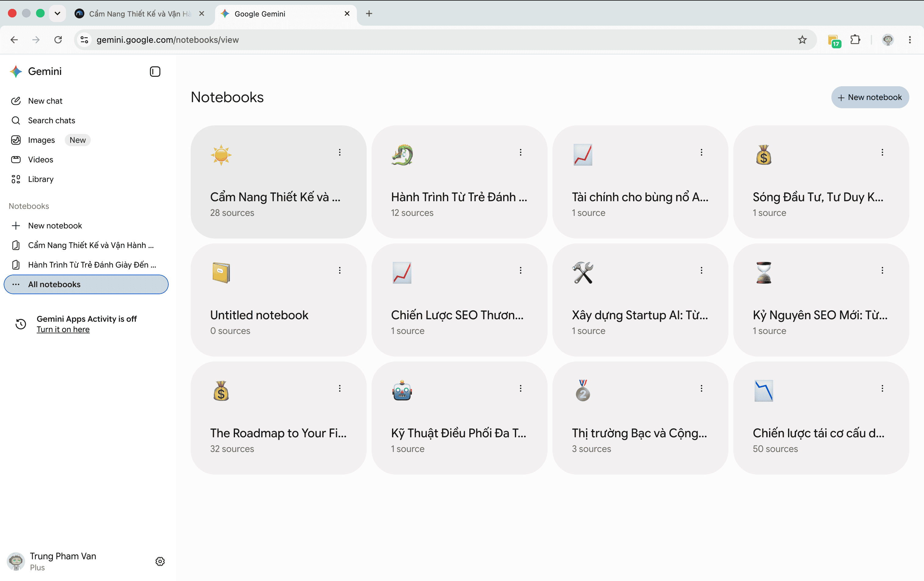The width and height of the screenshot is (924, 581).
Task: Click the address bar URL field
Action: point(445,40)
